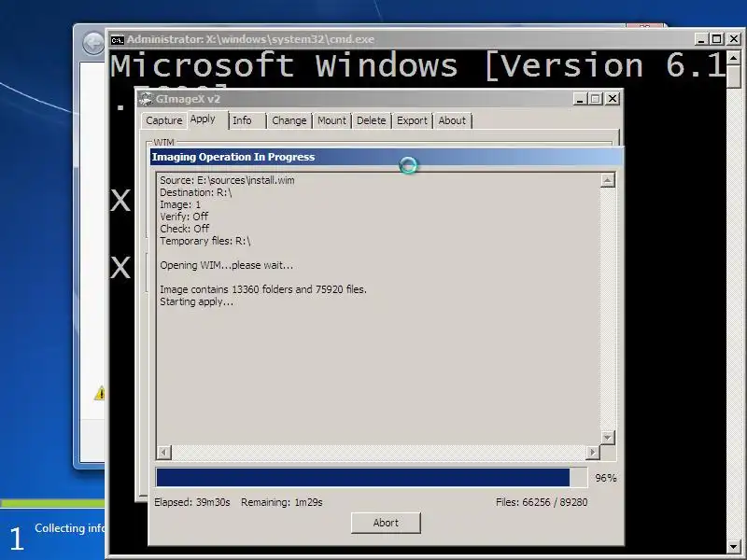The height and width of the screenshot is (560, 747).
Task: Close the cmd.exe window
Action: [x=734, y=39]
